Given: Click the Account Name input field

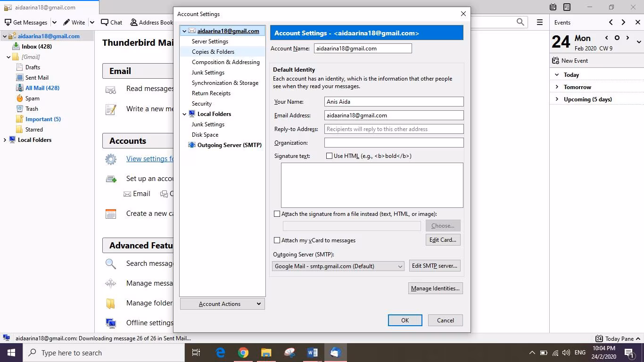Looking at the screenshot, I should (363, 49).
